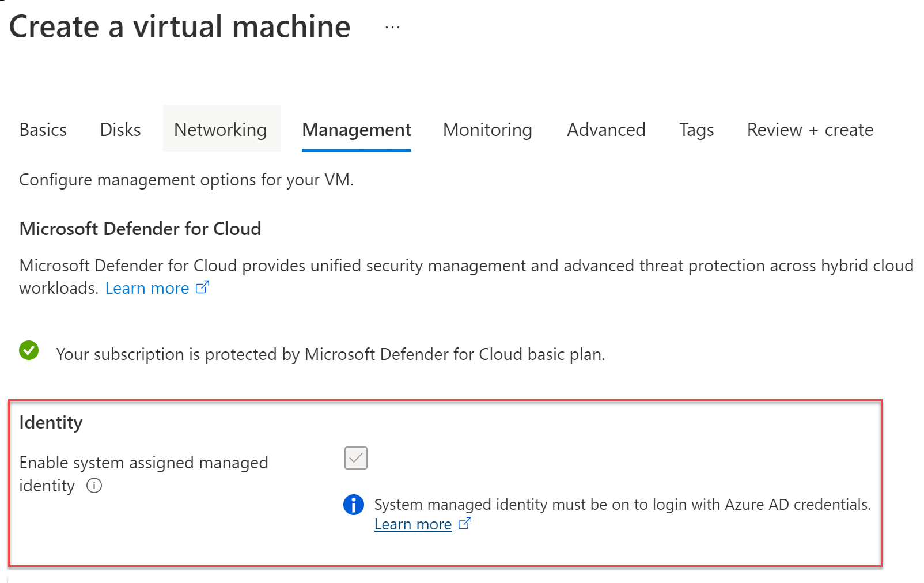The image size is (924, 583).
Task: Switch to the Basics tab
Action: tap(43, 130)
